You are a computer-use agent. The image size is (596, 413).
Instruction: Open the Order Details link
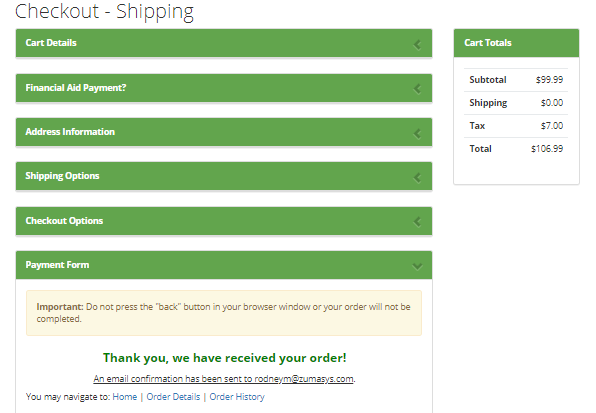pos(173,397)
